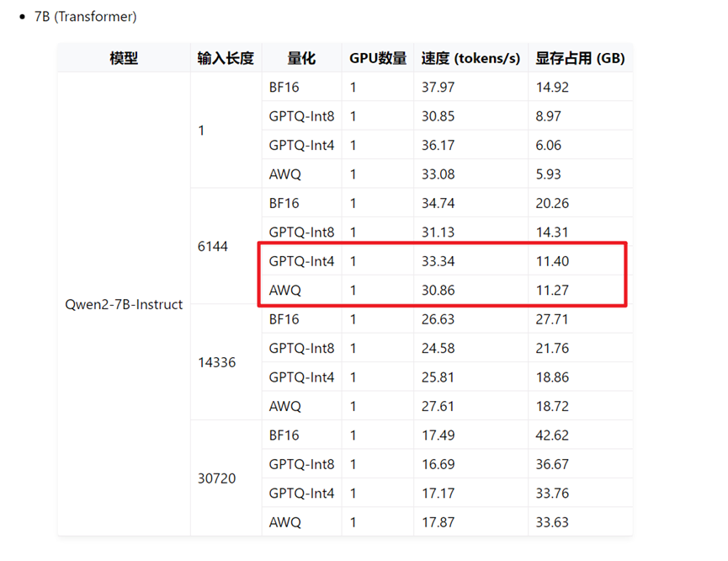Image resolution: width=728 pixels, height=561 pixels.
Task: Click memory value '8.97'
Action: pyautogui.click(x=549, y=116)
